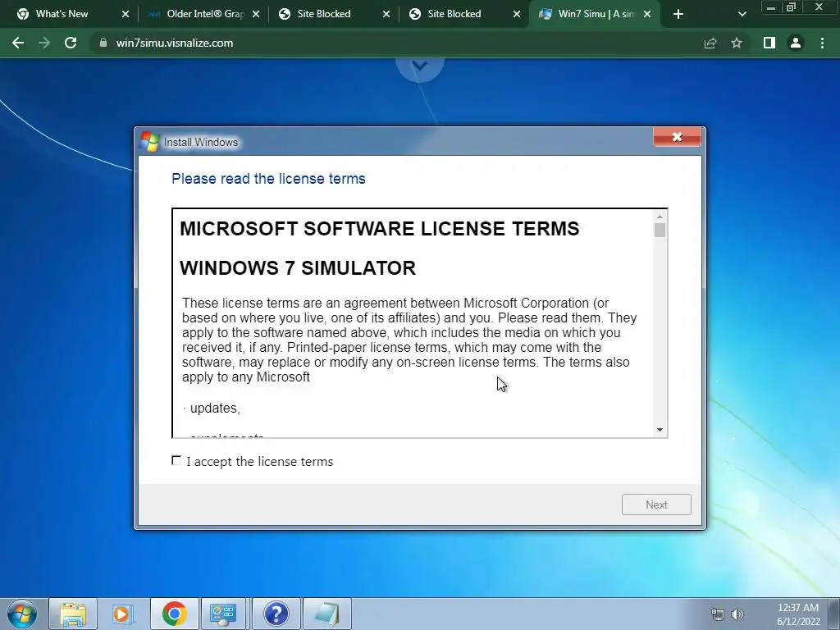Image resolution: width=840 pixels, height=630 pixels.
Task: Reload the win7simu page
Action: pyautogui.click(x=71, y=43)
